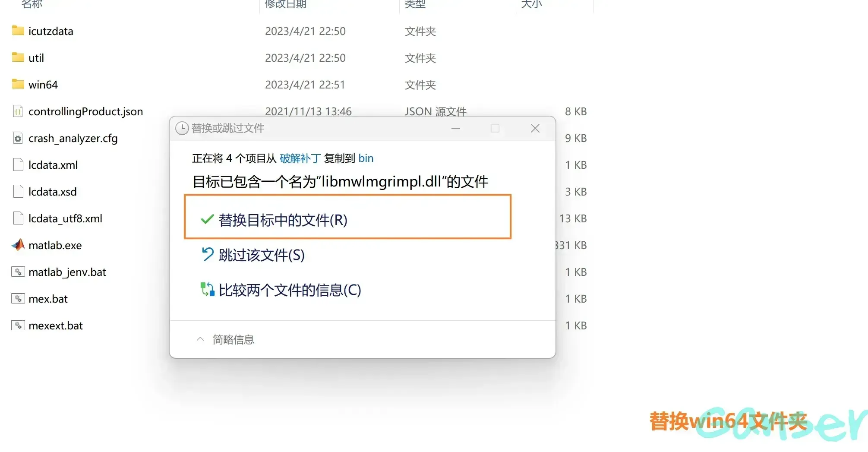
Task: Sort by the 修改日期 column header
Action: pos(285,4)
